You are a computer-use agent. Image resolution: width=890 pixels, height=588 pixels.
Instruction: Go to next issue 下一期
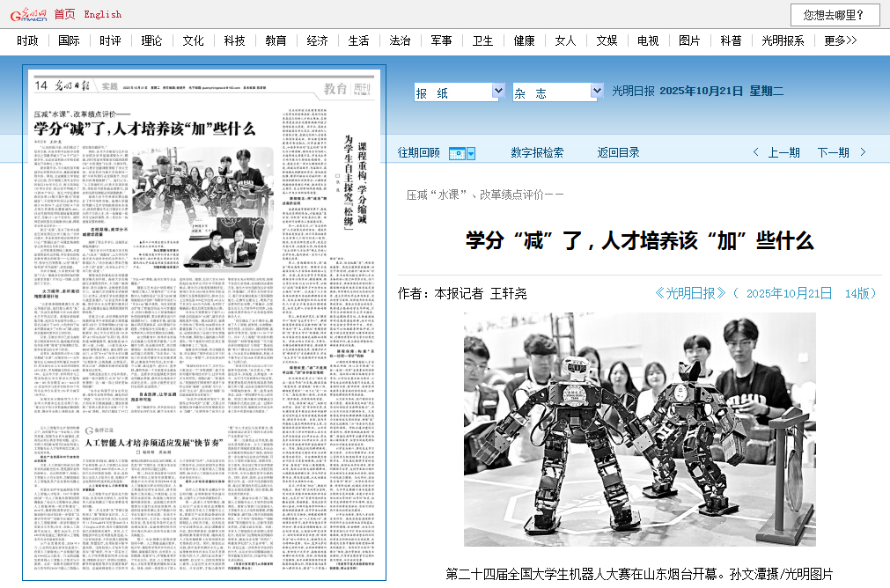(x=833, y=152)
